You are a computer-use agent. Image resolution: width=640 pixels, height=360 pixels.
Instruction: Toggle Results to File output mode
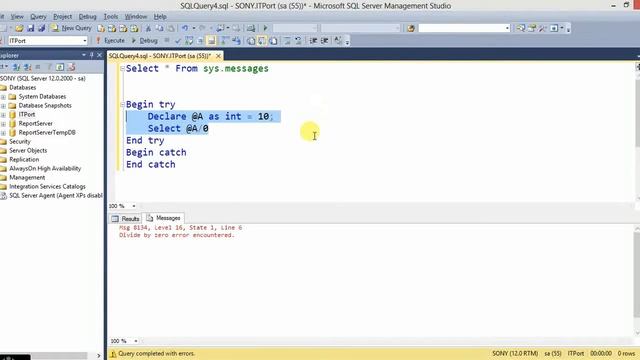pyautogui.click(x=273, y=40)
